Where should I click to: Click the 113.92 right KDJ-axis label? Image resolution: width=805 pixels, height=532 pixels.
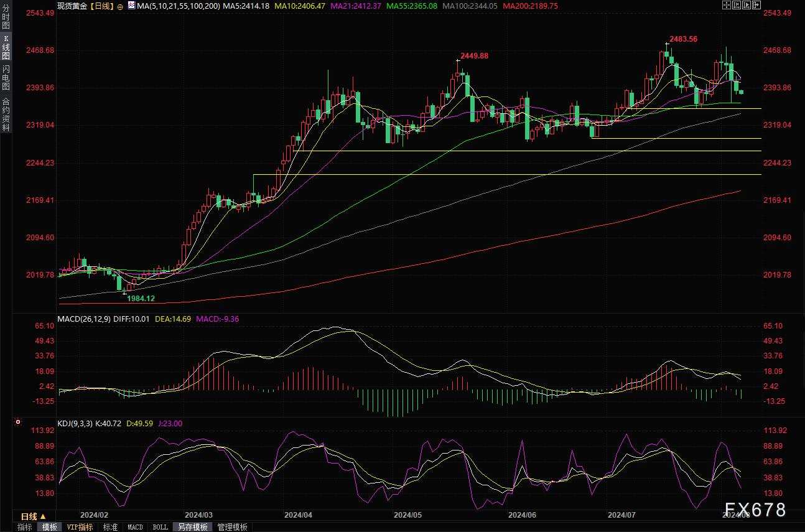point(775,431)
